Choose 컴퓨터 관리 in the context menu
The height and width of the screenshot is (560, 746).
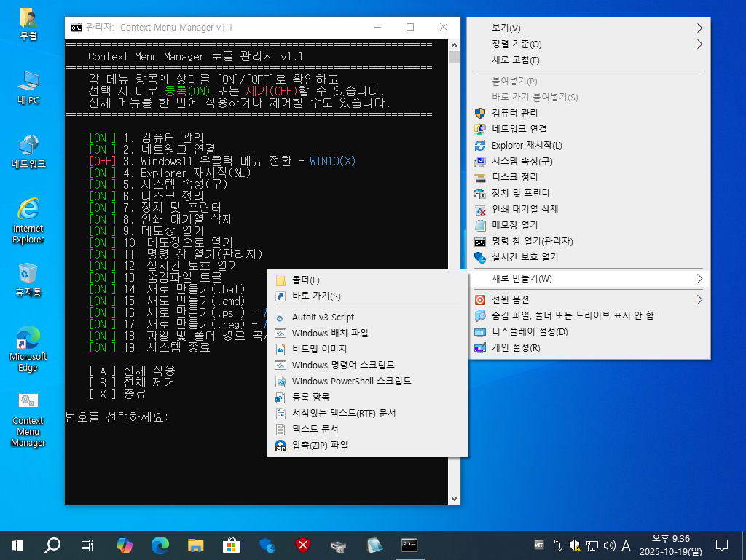coord(589,113)
